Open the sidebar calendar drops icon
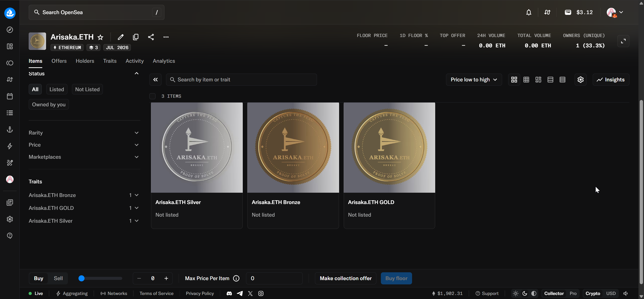 pos(10,96)
